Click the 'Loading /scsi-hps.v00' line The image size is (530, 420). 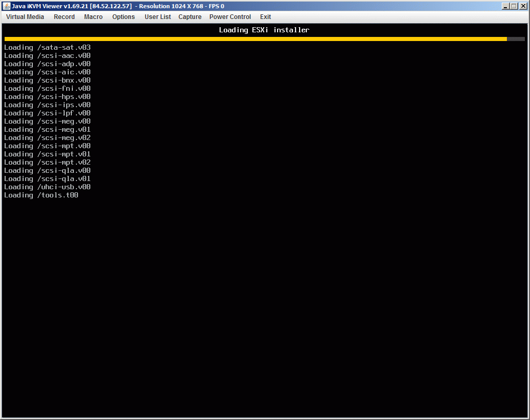coord(47,96)
